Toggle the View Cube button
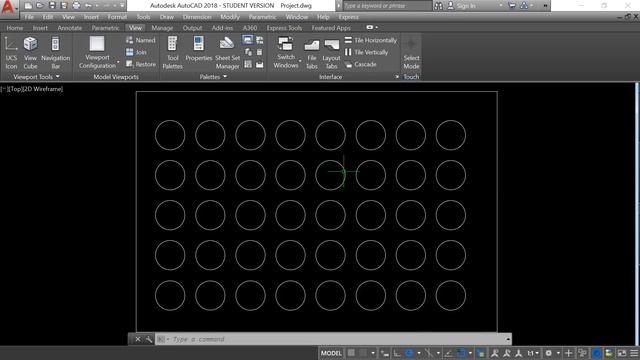The height and width of the screenshot is (360, 640). [30, 53]
